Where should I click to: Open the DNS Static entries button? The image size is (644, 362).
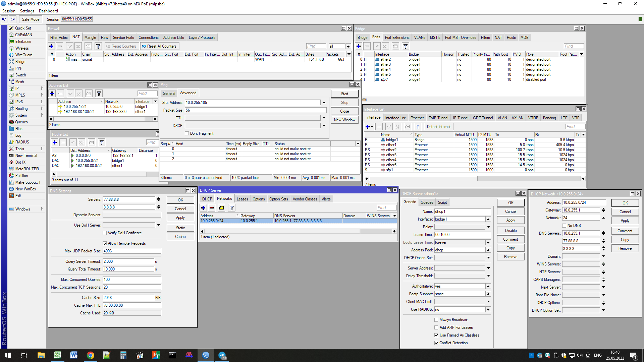click(180, 228)
